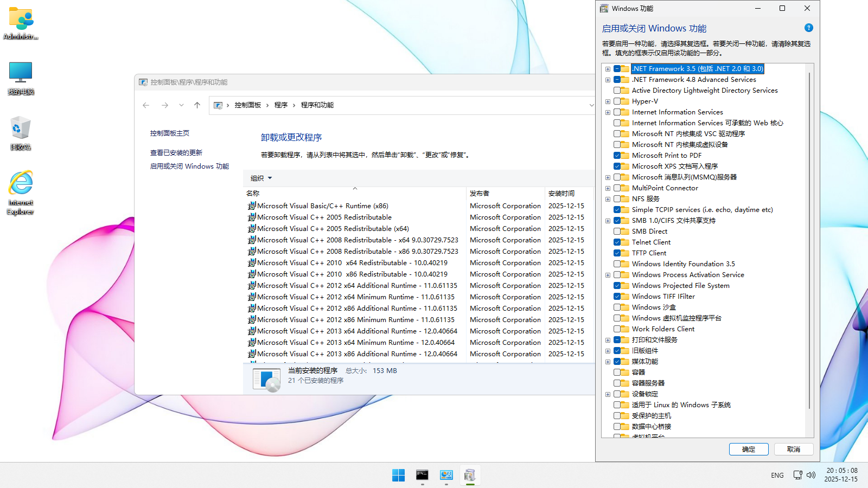868x488 pixels.
Task: Open the address bar history dropdown
Action: tap(591, 105)
